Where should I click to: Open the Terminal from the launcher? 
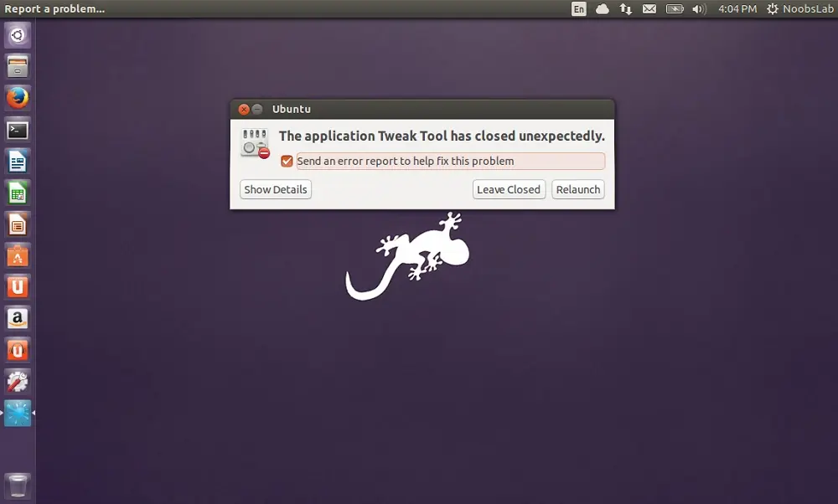[x=18, y=130]
